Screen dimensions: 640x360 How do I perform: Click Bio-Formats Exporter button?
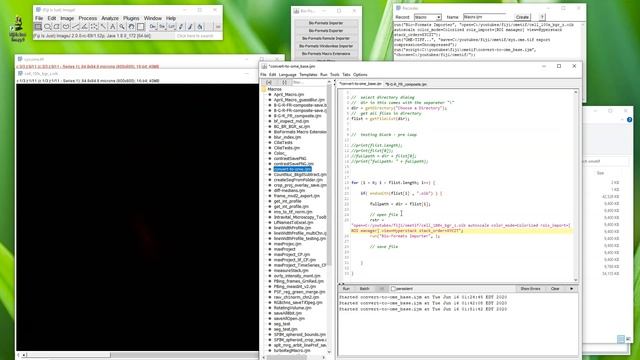tap(326, 31)
